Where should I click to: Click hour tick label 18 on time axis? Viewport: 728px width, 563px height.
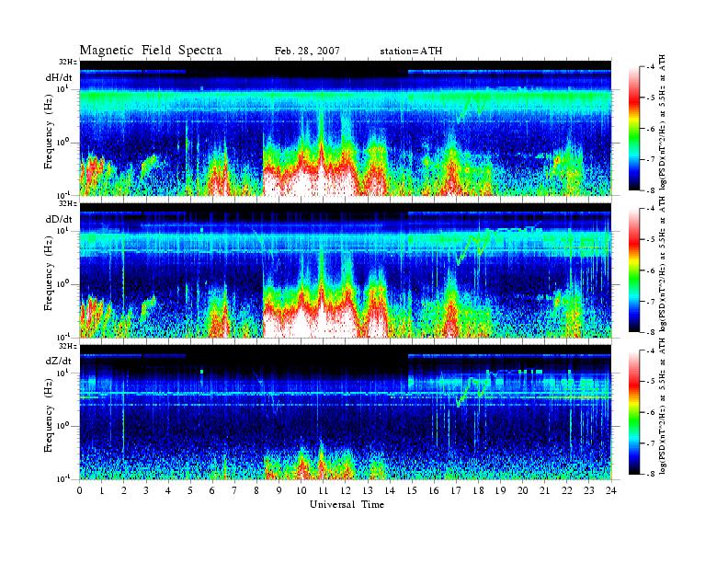pos(478,491)
